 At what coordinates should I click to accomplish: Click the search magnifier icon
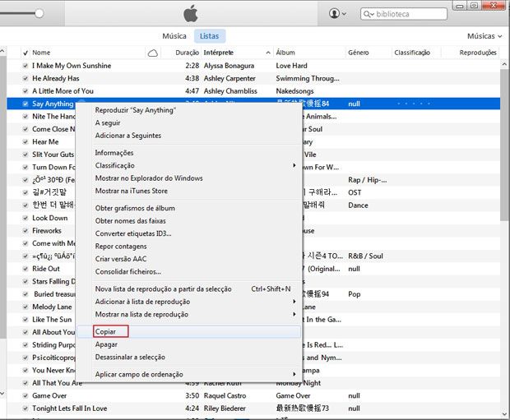369,14
